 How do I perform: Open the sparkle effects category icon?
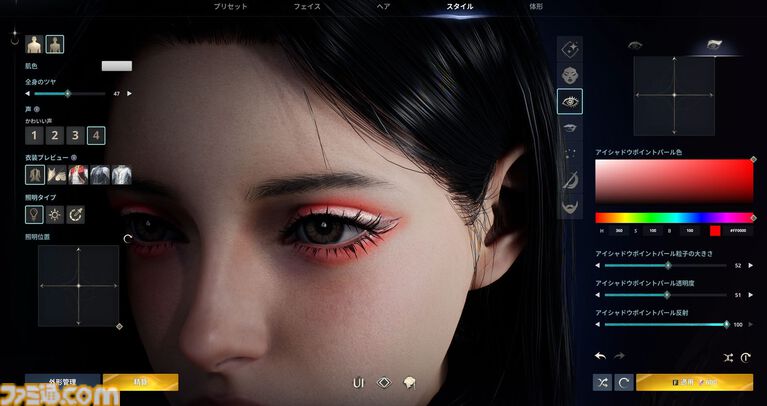coord(570,49)
